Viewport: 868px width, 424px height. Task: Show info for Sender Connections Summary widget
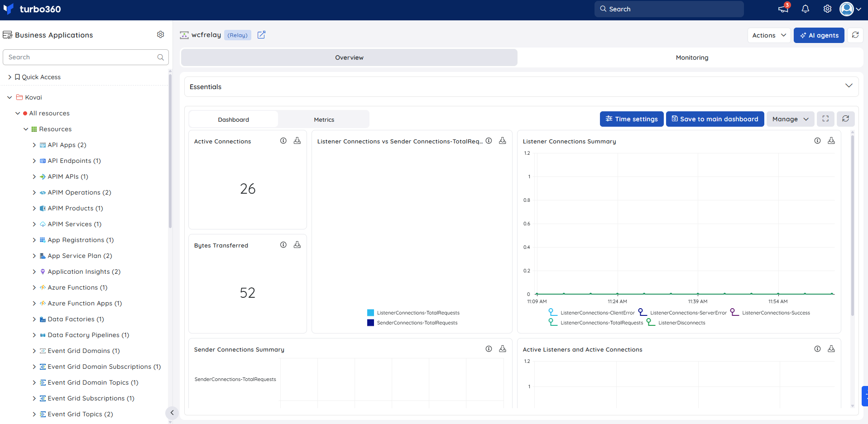489,349
